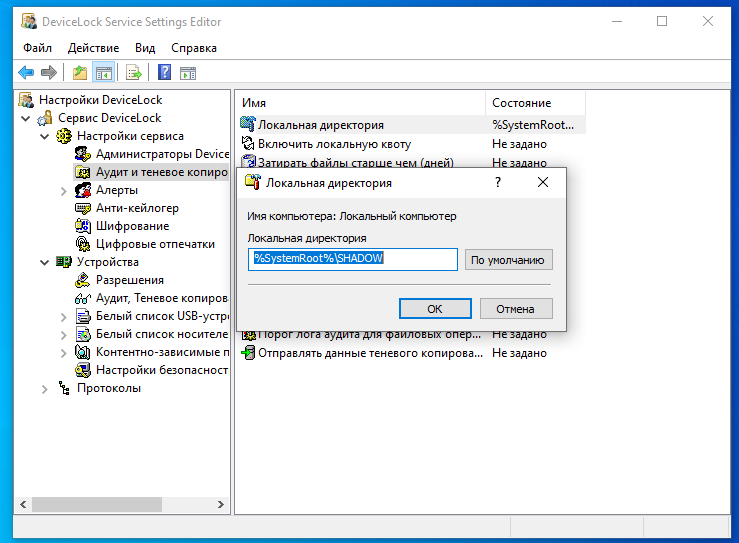Click the Разрешения icon
Image resolution: width=739 pixels, height=543 pixels.
pos(83,280)
